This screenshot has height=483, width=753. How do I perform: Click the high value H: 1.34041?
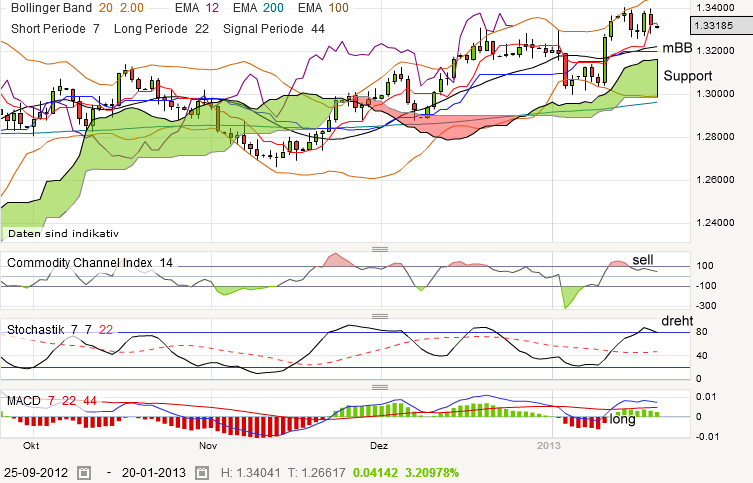250,473
